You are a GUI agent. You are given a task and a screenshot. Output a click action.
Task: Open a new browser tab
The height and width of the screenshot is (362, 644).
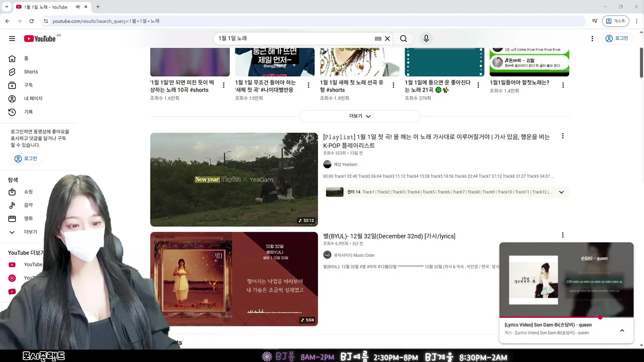coord(98,7)
